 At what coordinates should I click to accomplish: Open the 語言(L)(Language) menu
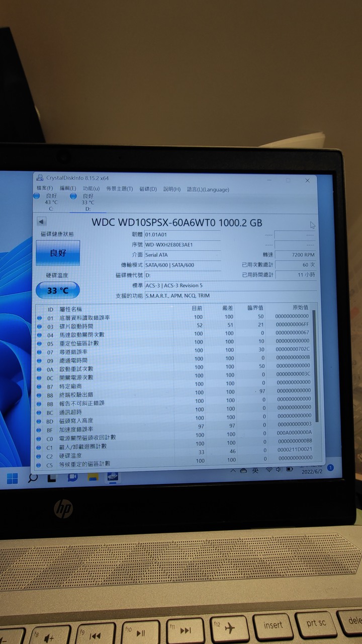(x=208, y=190)
